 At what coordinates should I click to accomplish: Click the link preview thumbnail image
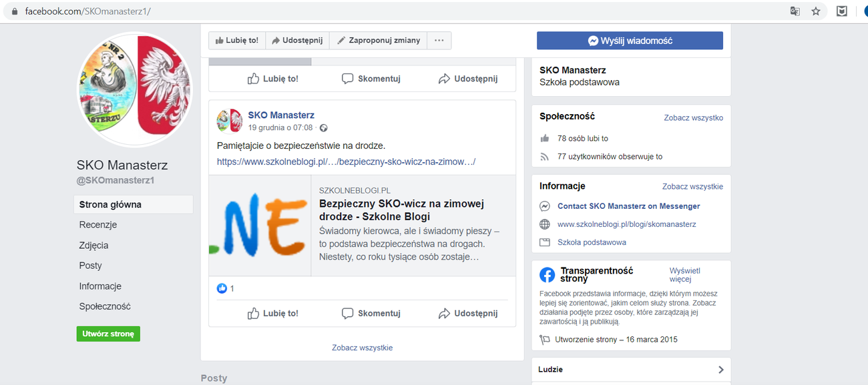[x=260, y=226]
